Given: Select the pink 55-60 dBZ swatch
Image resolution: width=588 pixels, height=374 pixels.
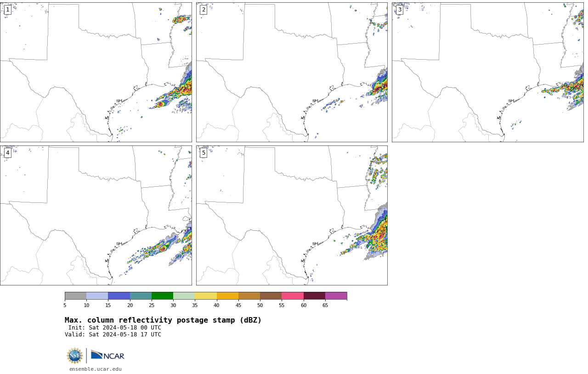Looking at the screenshot, I should point(293,296).
